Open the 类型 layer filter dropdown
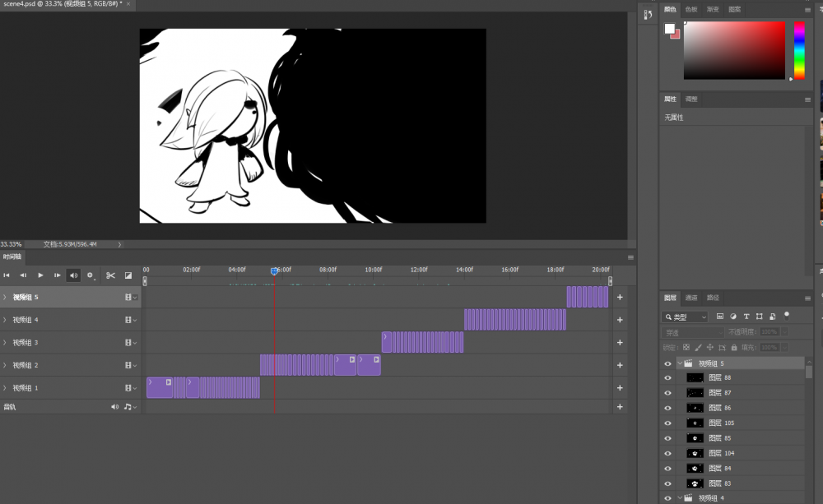This screenshot has height=504, width=823. pos(686,317)
